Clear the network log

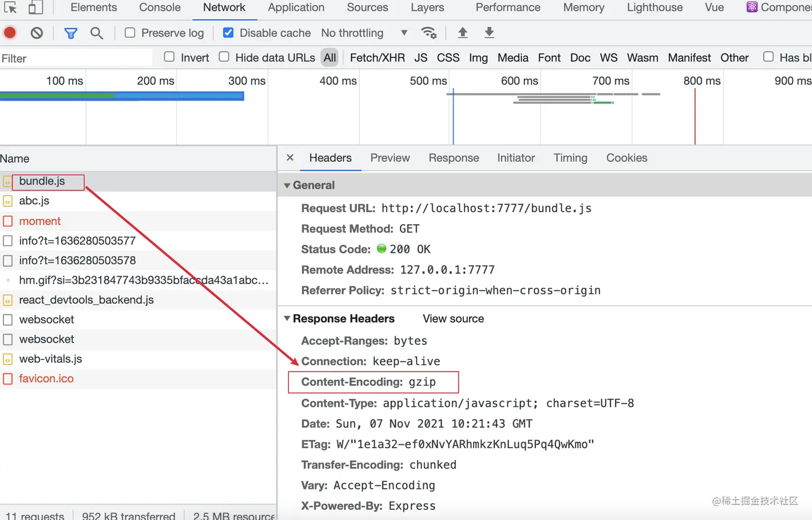pos(37,33)
